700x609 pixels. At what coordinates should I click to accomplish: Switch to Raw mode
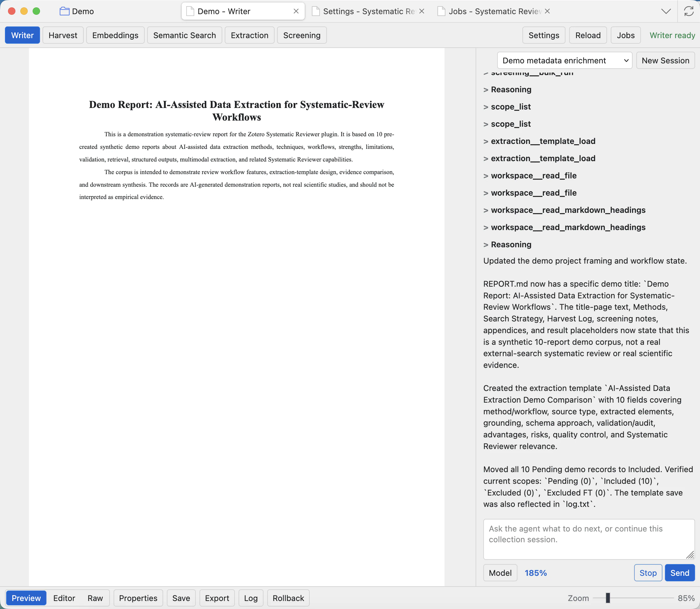(95, 598)
